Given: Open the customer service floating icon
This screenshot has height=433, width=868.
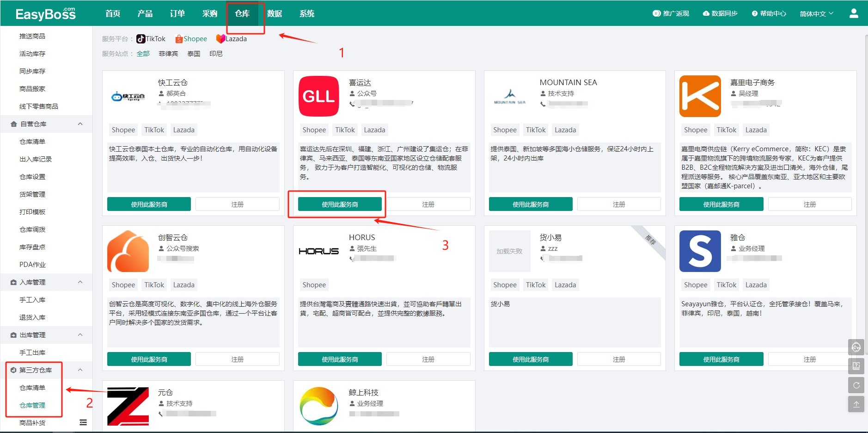Looking at the screenshot, I should [x=856, y=347].
